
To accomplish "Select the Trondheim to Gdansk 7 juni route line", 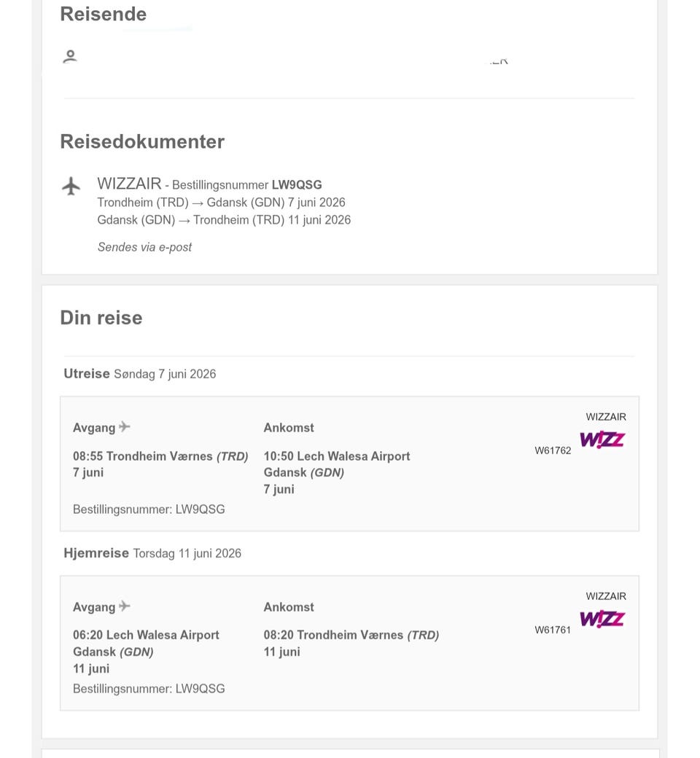I will click(221, 202).
